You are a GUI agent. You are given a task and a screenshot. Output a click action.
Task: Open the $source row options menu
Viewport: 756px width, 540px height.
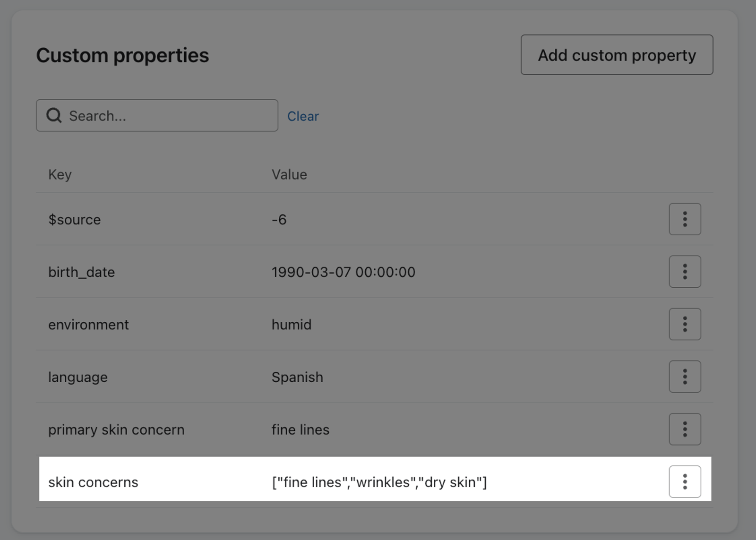[x=685, y=219]
